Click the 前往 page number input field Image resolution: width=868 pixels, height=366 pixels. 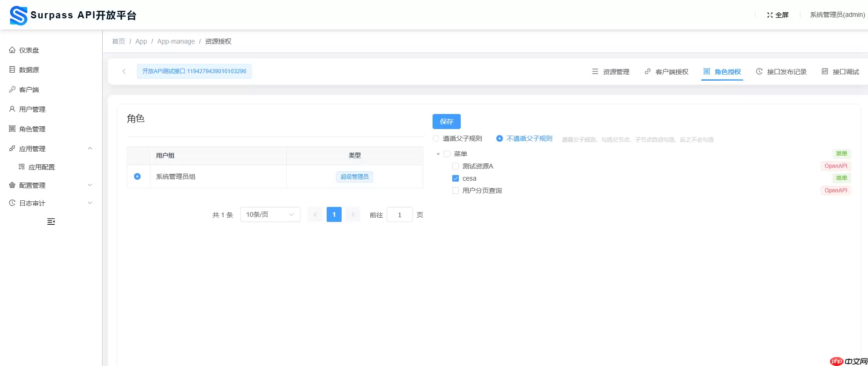(400, 214)
